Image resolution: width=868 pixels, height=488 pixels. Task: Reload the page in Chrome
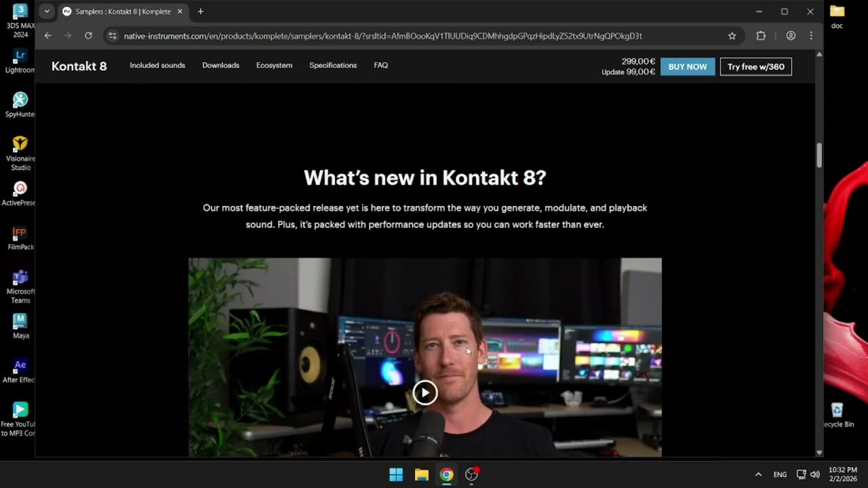pyautogui.click(x=88, y=36)
